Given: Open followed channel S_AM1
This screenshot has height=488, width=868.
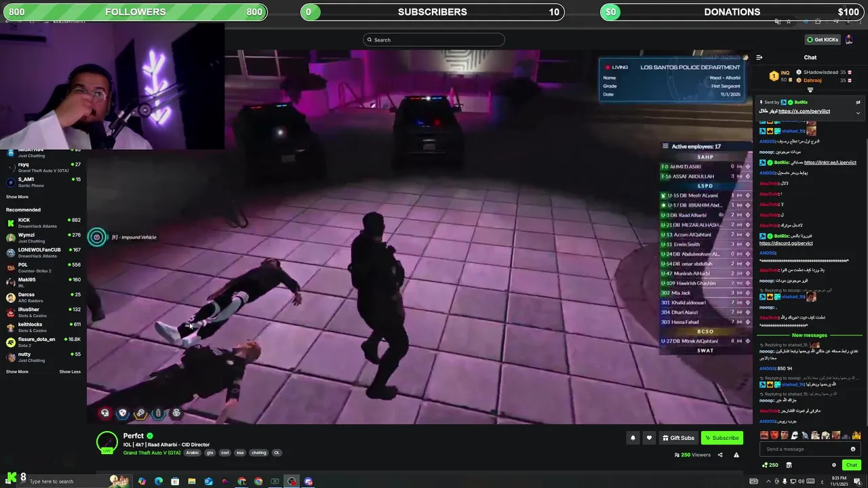Looking at the screenshot, I should [43, 182].
